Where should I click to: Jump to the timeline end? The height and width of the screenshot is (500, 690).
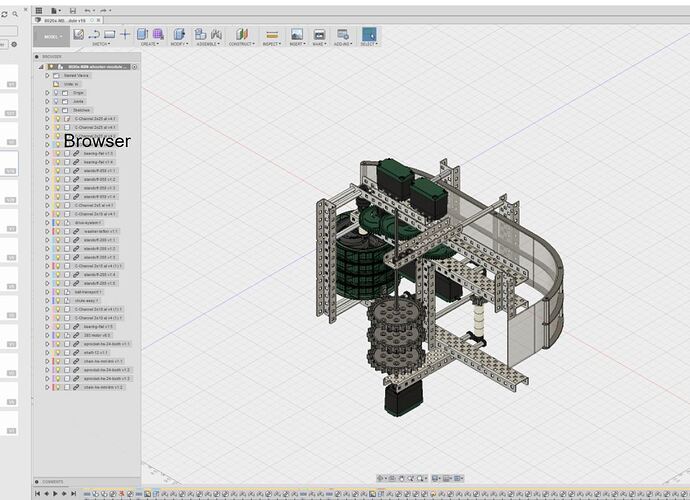(x=73, y=494)
